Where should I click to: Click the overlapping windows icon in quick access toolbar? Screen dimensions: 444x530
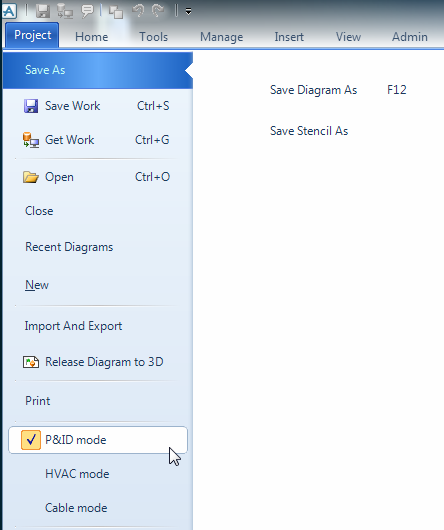(x=116, y=12)
